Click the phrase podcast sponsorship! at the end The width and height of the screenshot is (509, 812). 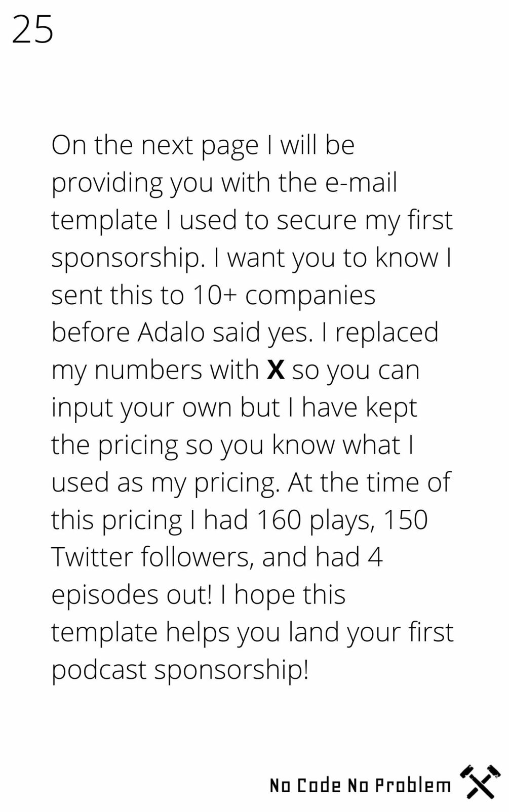click(180, 669)
